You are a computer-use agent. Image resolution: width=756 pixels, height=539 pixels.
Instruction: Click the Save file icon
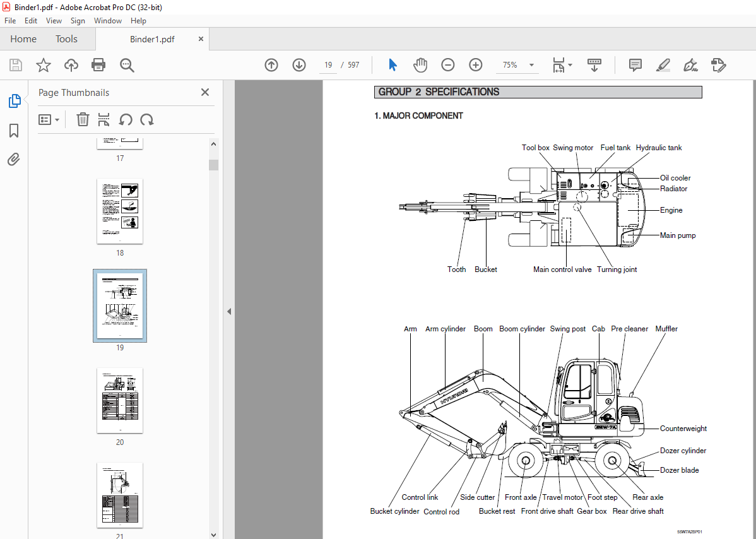(16, 65)
